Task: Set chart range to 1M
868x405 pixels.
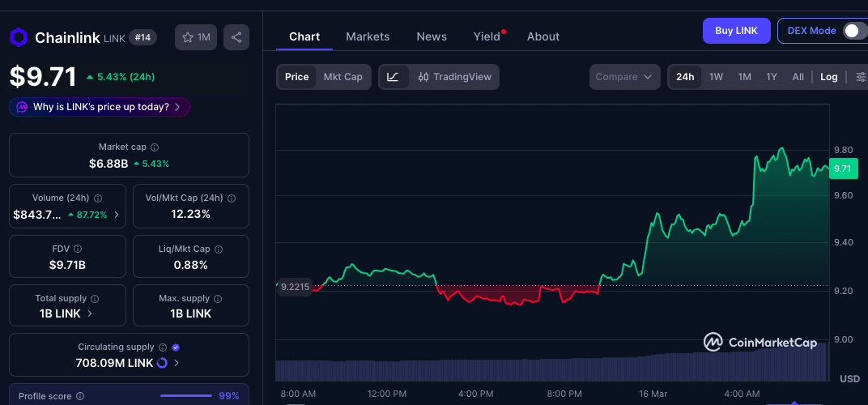Action: (x=745, y=77)
